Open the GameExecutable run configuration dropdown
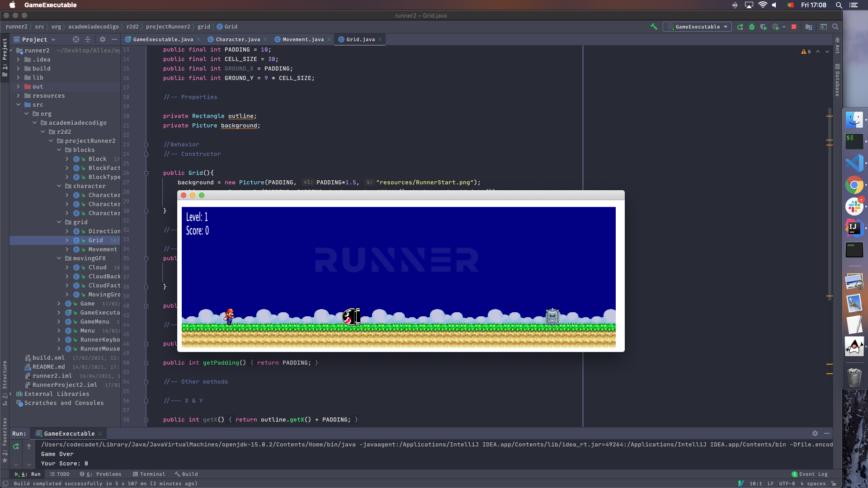868x488 pixels. (x=698, y=27)
